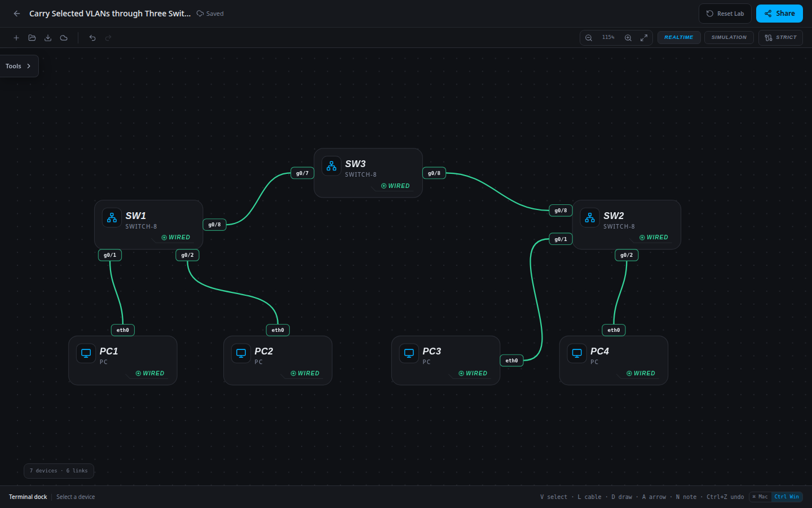The image size is (812, 508).
Task: Undo last action with undo arrow
Action: point(92,38)
